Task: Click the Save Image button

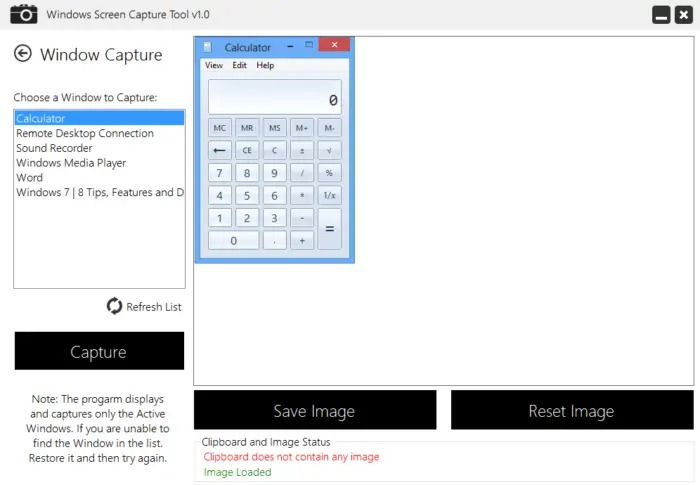Action: tap(315, 410)
